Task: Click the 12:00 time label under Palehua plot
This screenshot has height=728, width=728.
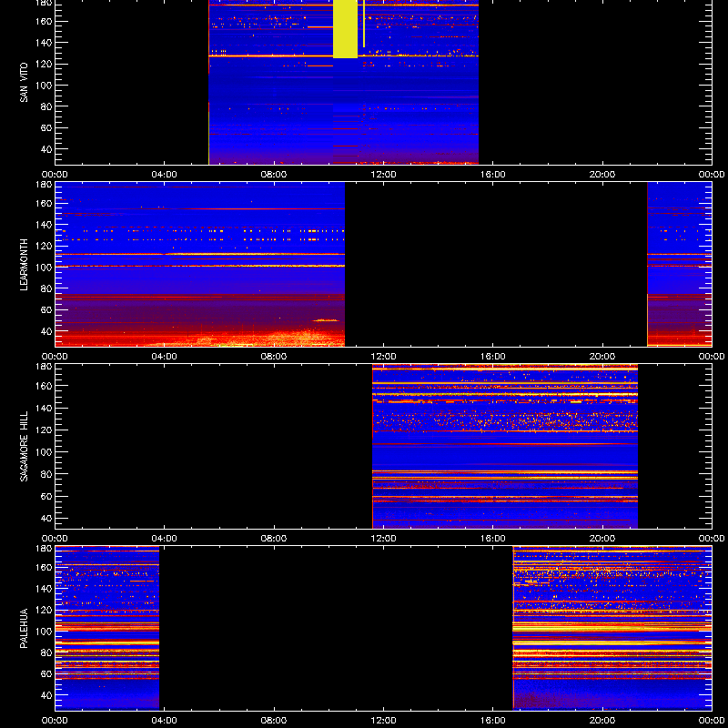Action: [383, 721]
